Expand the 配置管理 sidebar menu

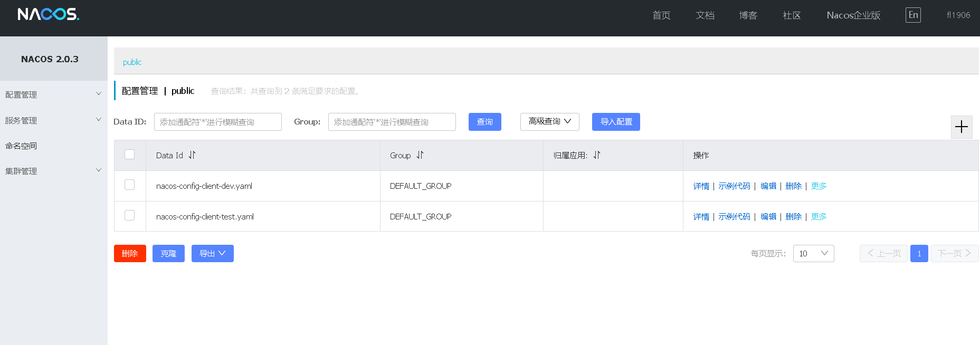(x=53, y=94)
